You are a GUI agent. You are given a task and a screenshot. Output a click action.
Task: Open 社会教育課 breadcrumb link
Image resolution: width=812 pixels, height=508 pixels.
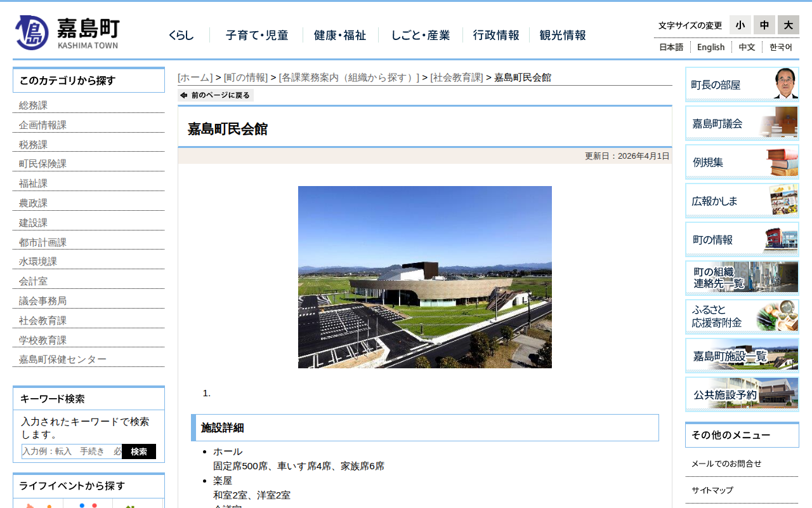pos(457,77)
